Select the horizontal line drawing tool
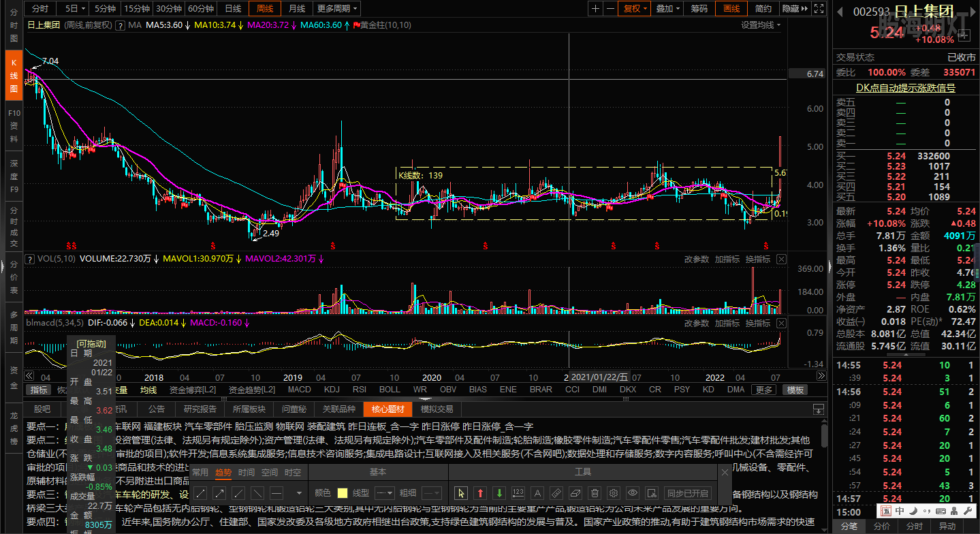Viewport: 980px width, 534px height. [x=277, y=492]
